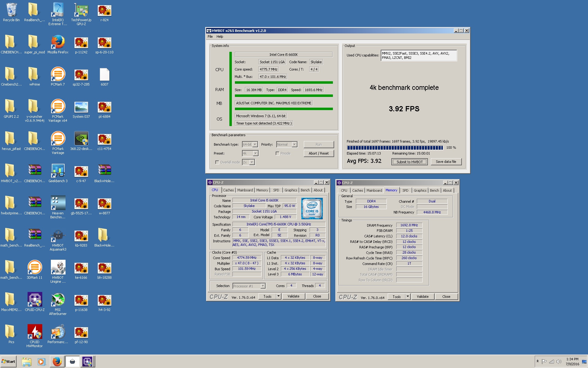The width and height of the screenshot is (588, 368).
Task: Expand Tools arrow in left CPU-Z
Action: point(278,296)
